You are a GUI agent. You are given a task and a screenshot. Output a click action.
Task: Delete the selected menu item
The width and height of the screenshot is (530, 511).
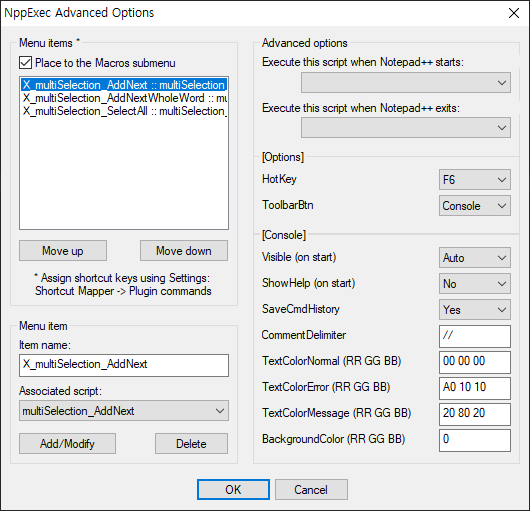click(x=191, y=443)
